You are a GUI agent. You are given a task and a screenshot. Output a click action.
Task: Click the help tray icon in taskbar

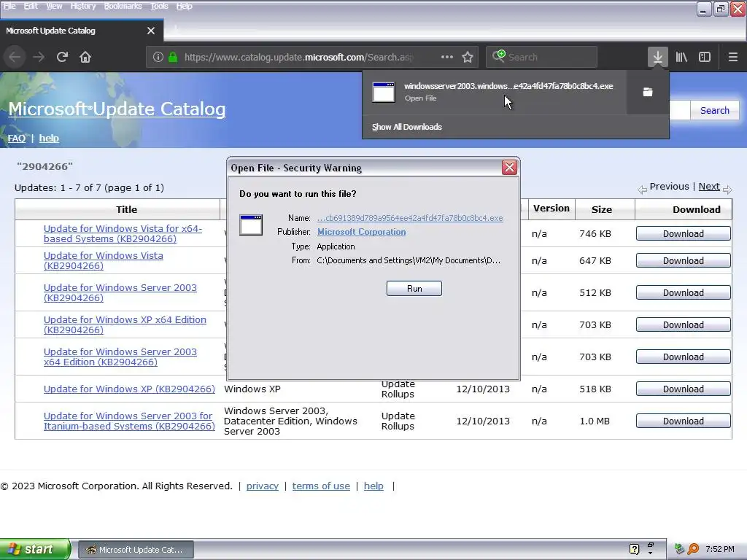(634, 549)
